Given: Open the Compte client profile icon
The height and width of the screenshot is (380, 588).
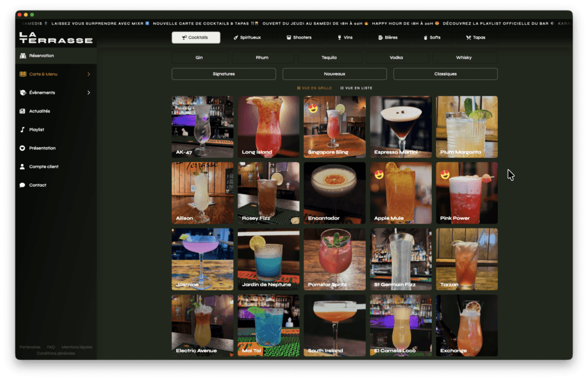Looking at the screenshot, I should 21,166.
